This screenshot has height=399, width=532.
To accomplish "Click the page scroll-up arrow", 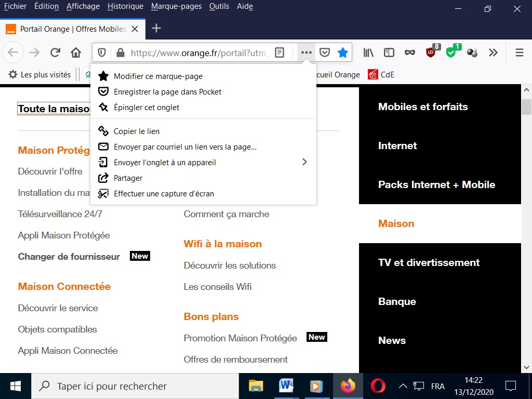I will [x=526, y=90].
